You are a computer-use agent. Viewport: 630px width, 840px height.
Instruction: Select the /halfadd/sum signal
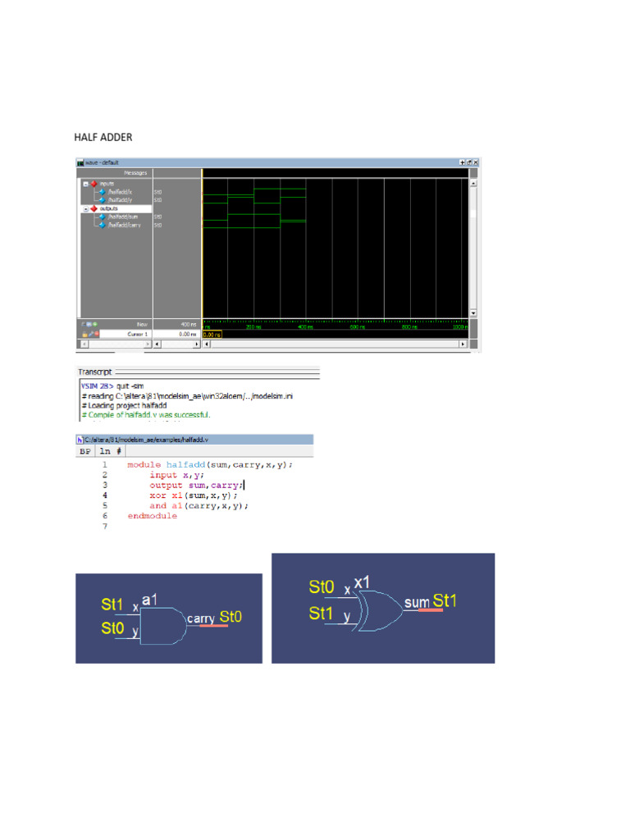point(121,217)
